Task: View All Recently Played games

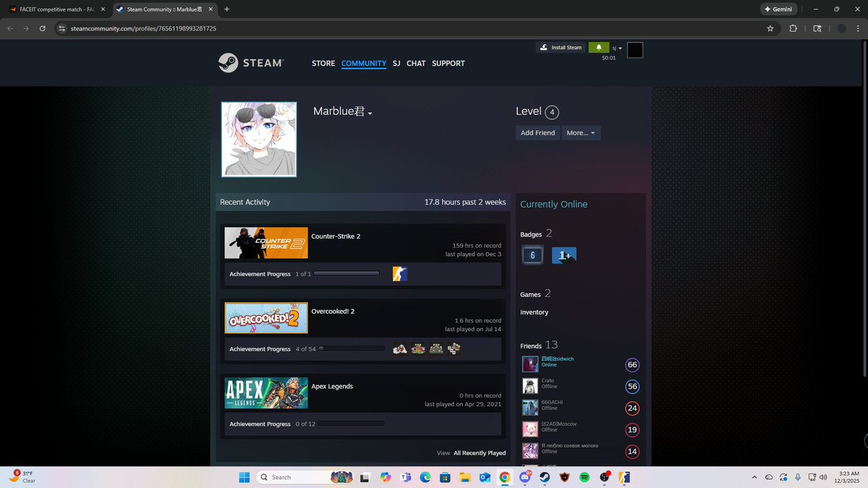Action: (x=480, y=453)
